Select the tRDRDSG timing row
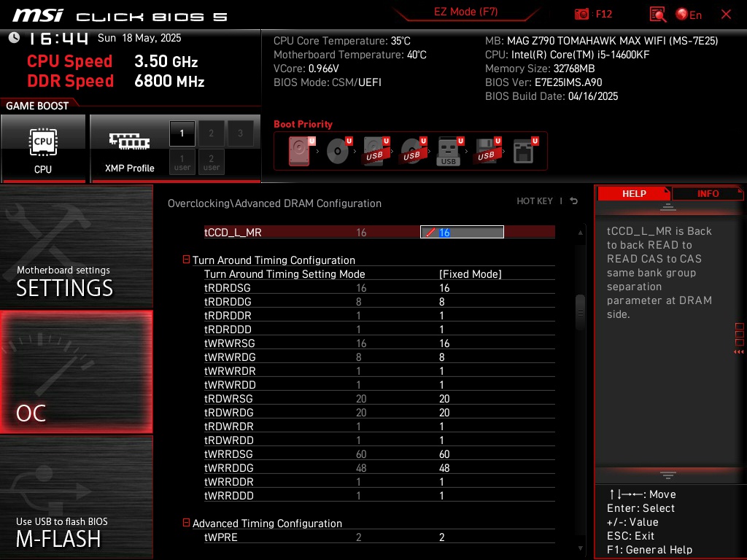747x560 pixels. coord(379,287)
